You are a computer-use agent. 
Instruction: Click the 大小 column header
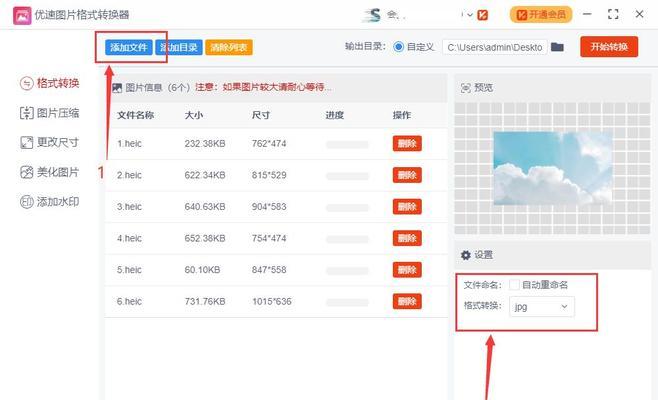[194, 115]
